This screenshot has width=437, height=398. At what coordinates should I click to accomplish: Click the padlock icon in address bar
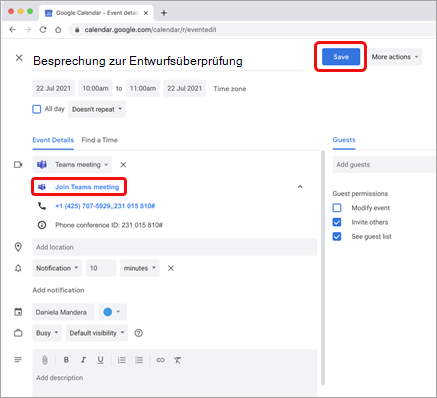point(77,30)
